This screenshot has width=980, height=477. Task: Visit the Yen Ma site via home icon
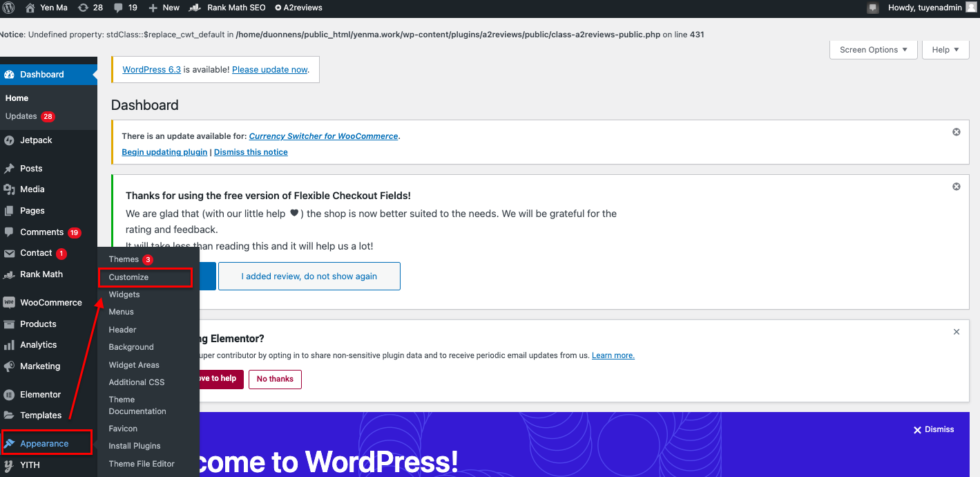pos(31,8)
